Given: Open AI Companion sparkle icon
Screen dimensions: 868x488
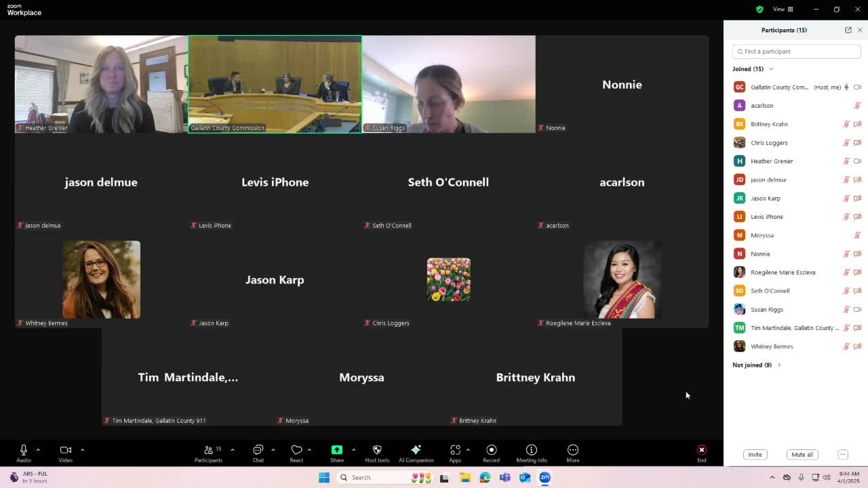Looking at the screenshot, I should pos(416,450).
